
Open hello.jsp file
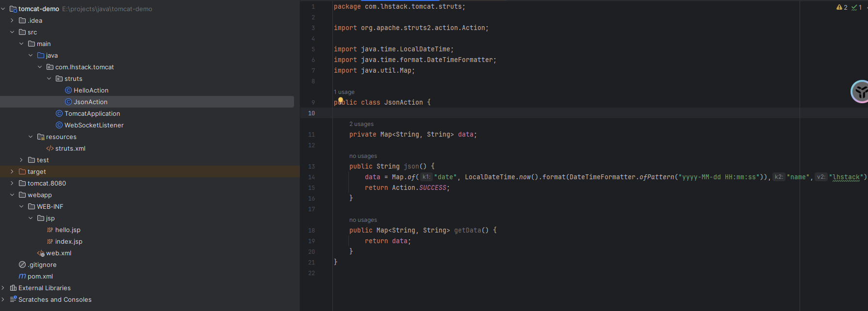click(x=67, y=230)
